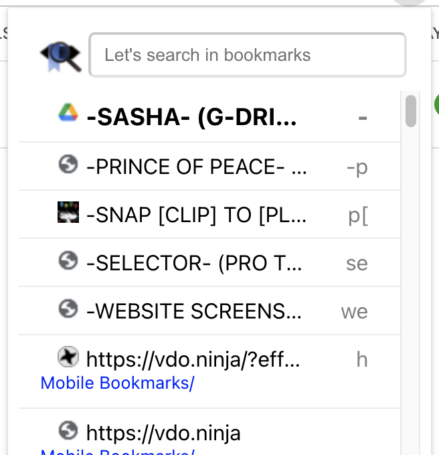Click the bookmark search magnifier logo icon

[61, 56]
